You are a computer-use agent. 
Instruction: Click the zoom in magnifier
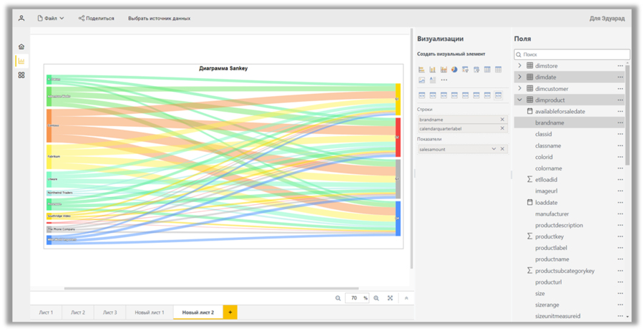click(376, 298)
